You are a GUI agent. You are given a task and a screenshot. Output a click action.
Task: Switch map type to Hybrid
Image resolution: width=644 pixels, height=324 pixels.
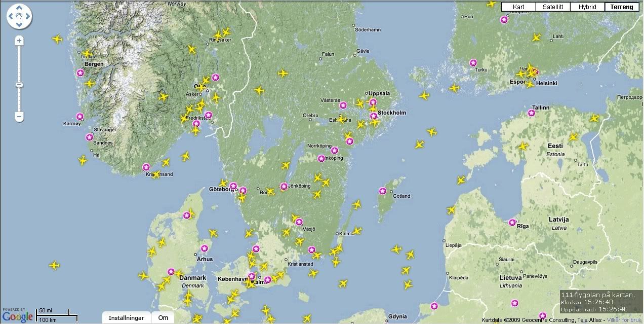[587, 7]
